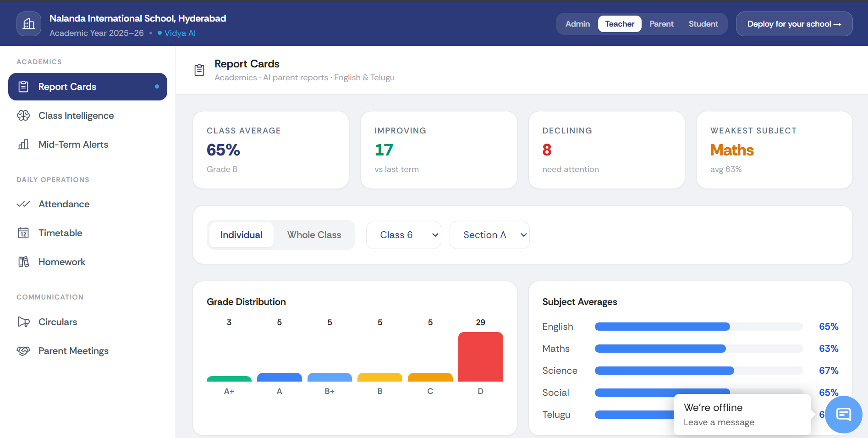This screenshot has height=438, width=868.
Task: Switch to Whole Class view
Action: tap(314, 235)
